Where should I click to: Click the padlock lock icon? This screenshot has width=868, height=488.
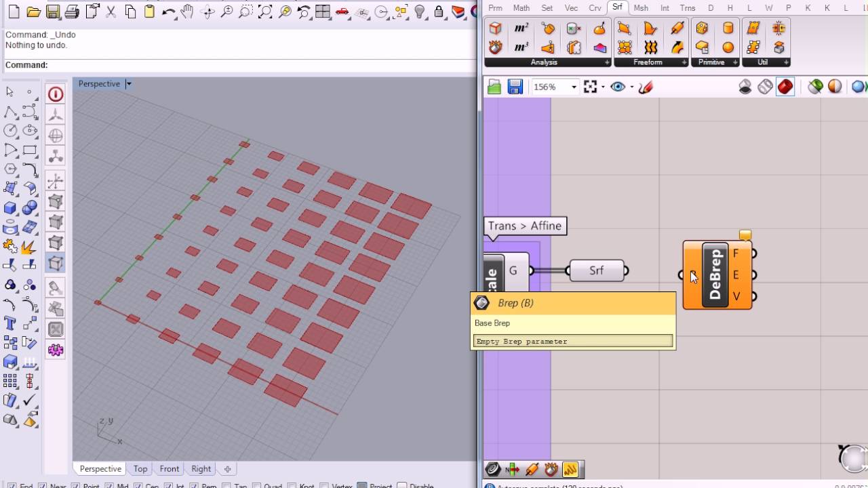pos(439,12)
